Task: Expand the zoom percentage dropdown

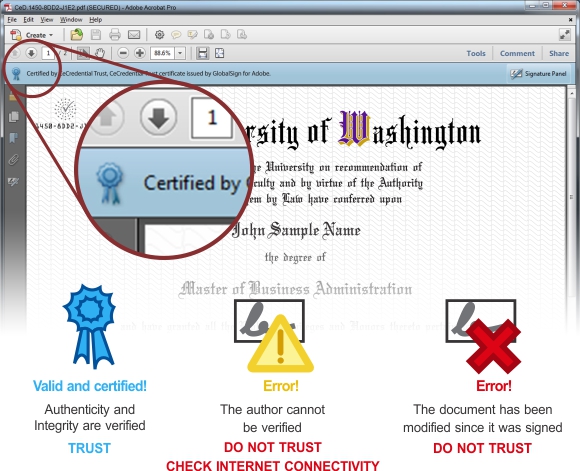Action: (180, 53)
